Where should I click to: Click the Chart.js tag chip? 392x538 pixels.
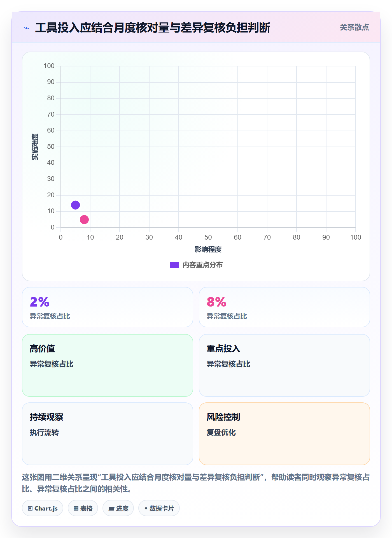[x=43, y=508]
